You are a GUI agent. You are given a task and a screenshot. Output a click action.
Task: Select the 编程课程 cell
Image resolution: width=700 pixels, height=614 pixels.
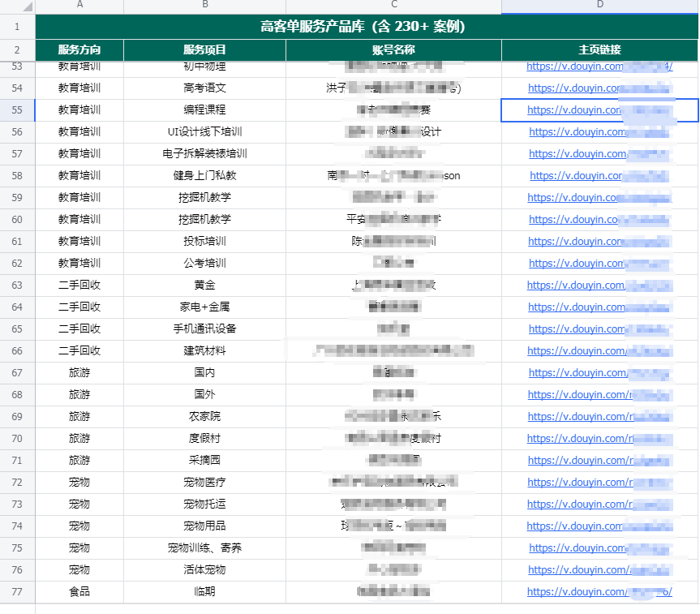[204, 109]
